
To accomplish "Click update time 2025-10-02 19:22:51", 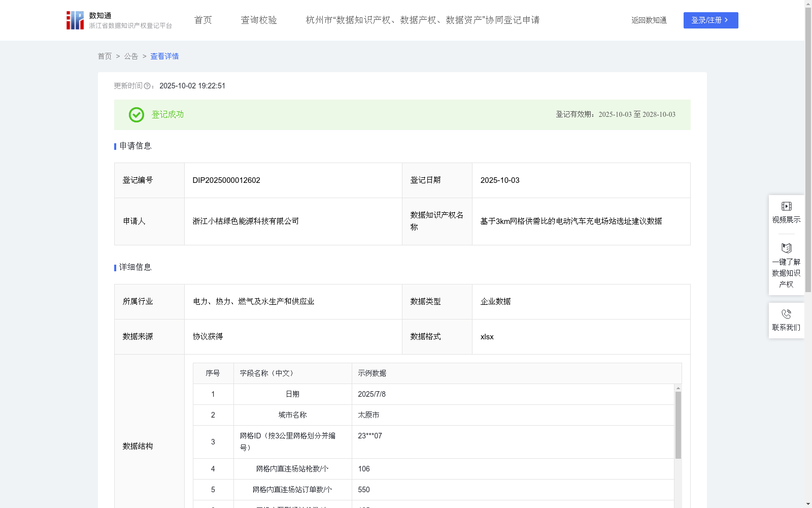I will pos(192,86).
